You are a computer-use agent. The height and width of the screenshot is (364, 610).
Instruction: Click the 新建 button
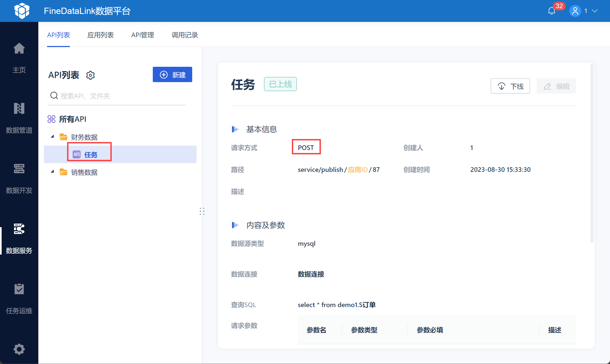coord(172,74)
